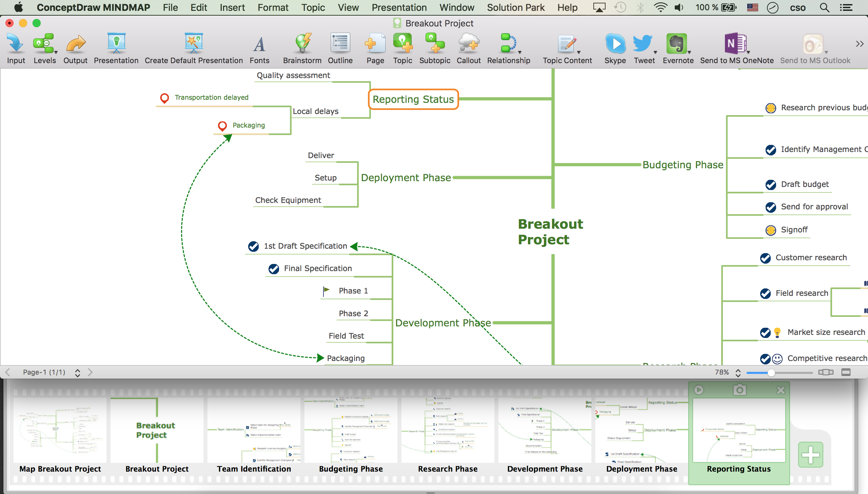
Task: Click Send to MS OneNote icon
Action: pos(735,43)
